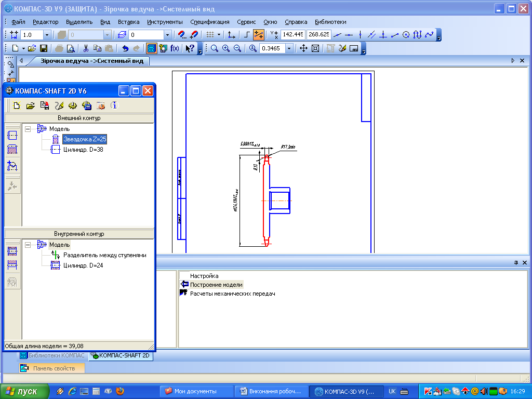Click the Y coordinate field 268.625
Screen dimensions: 532x399
[x=318, y=35]
